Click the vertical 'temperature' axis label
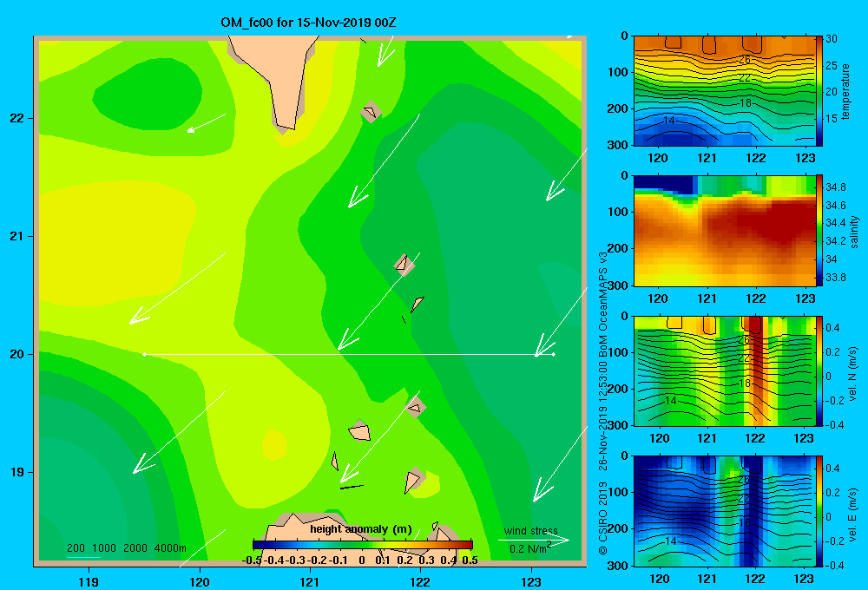This screenshot has height=590, width=868. point(845,91)
